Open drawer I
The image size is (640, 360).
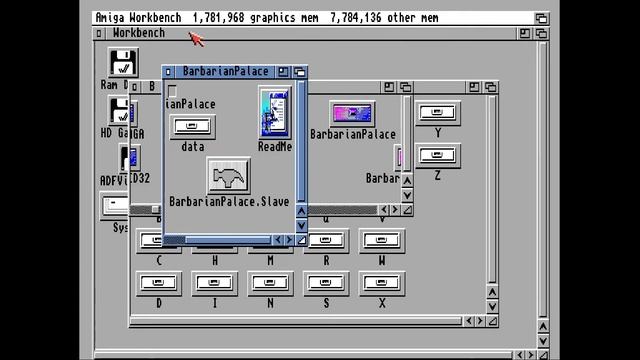[214, 283]
